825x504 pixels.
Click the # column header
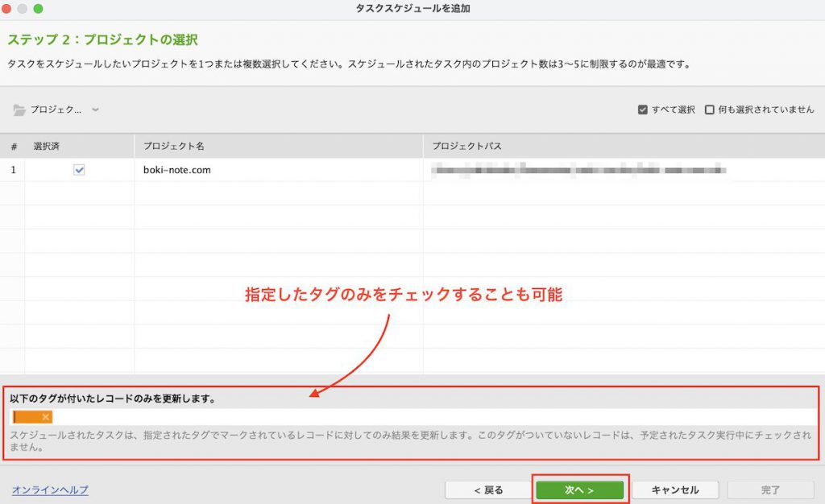[x=13, y=146]
